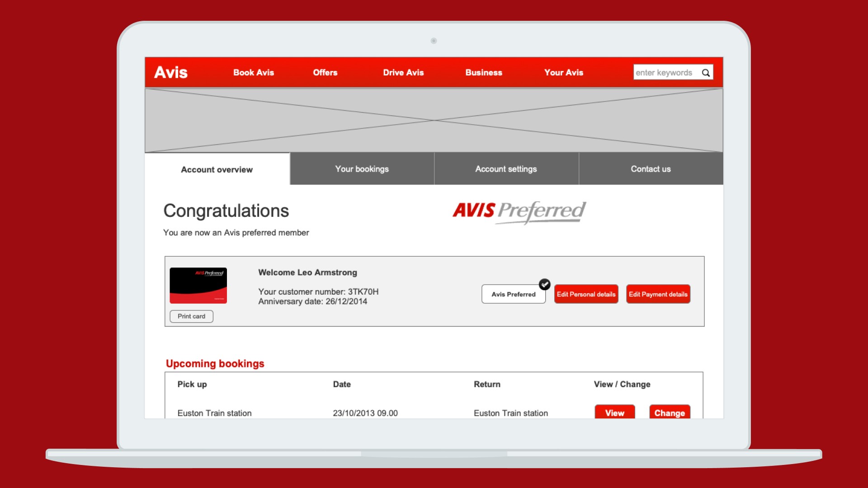Click the checkmark badge on Avis Preferred
This screenshot has height=488, width=868.
click(544, 284)
